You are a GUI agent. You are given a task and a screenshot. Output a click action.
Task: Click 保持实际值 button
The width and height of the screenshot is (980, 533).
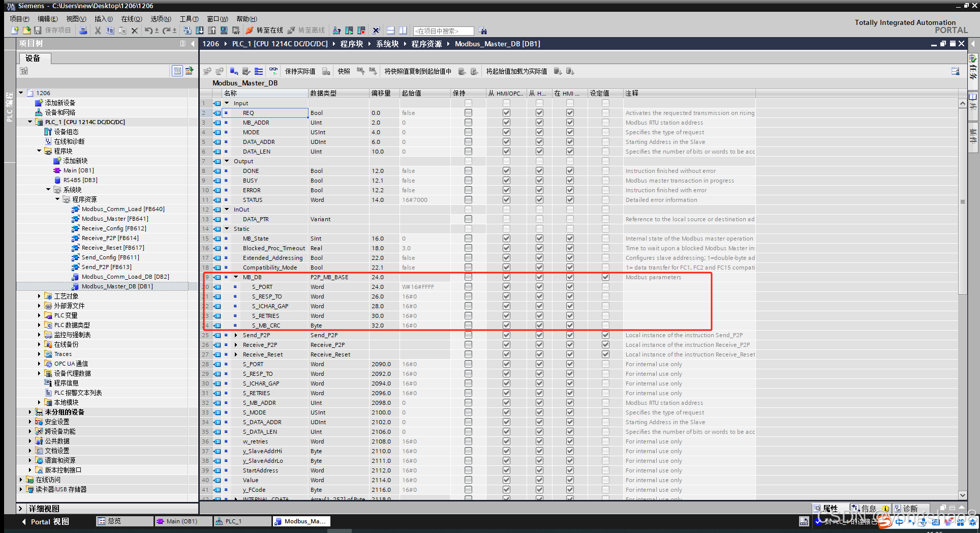click(x=300, y=71)
